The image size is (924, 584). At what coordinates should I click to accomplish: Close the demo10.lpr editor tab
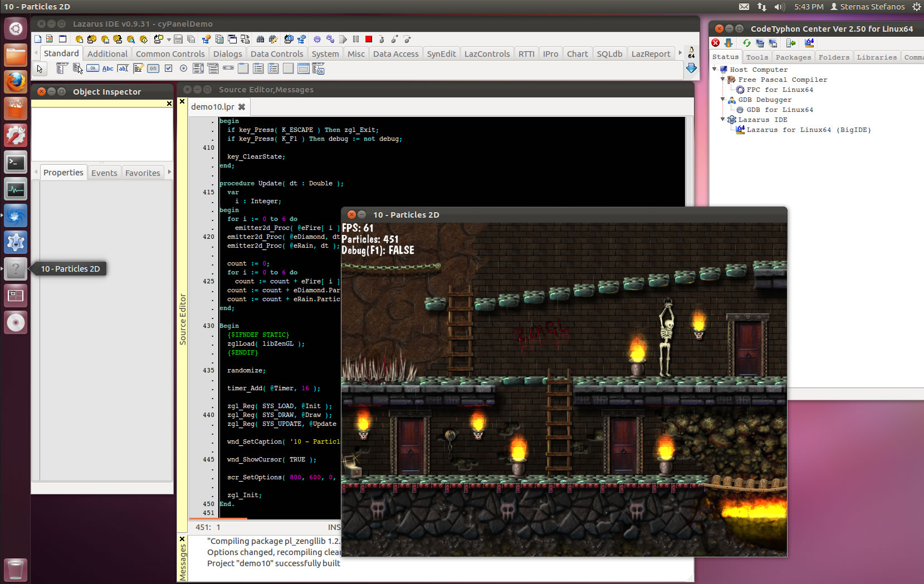[x=242, y=107]
